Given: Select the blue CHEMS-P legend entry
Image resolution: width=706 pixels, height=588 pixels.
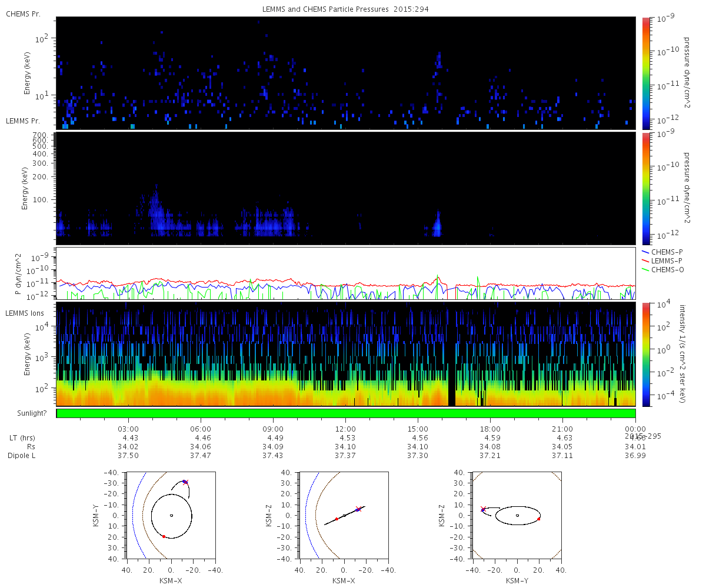Looking at the screenshot, I should click(x=664, y=252).
